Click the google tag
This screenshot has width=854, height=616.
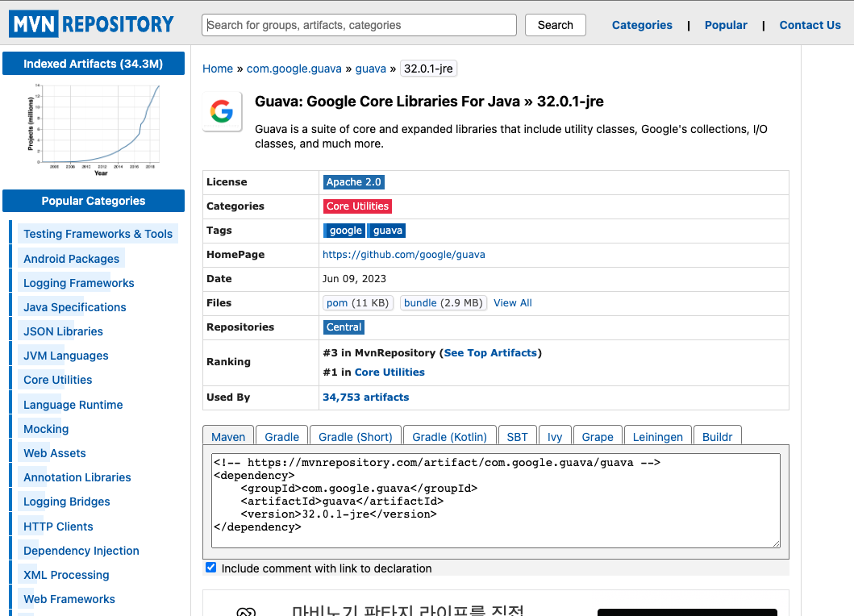click(x=345, y=231)
